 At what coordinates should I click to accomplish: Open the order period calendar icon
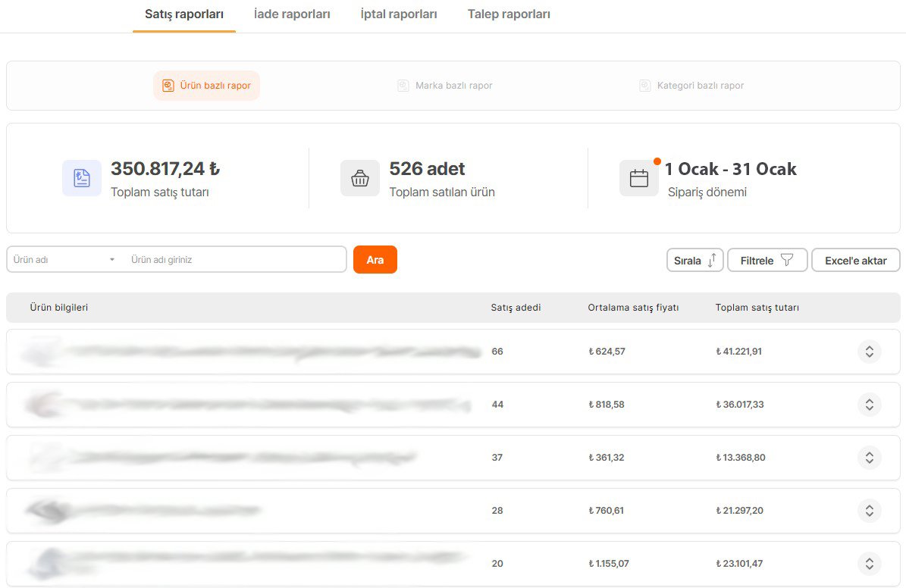point(638,178)
